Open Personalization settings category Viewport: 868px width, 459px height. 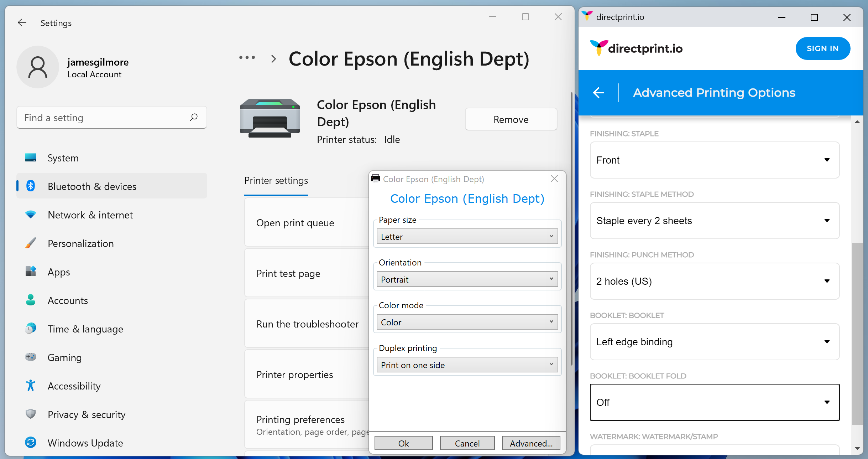click(112, 243)
